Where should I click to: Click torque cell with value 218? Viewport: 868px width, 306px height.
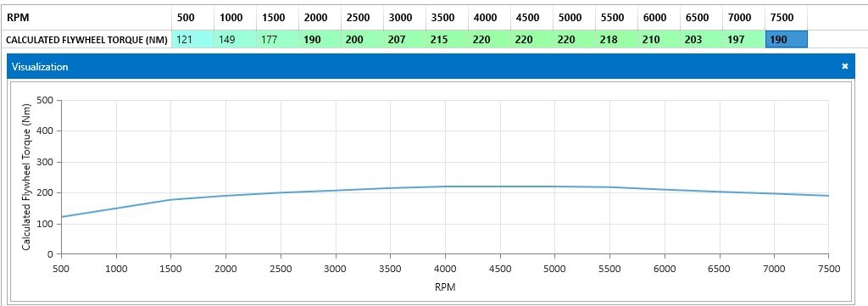[617, 39]
